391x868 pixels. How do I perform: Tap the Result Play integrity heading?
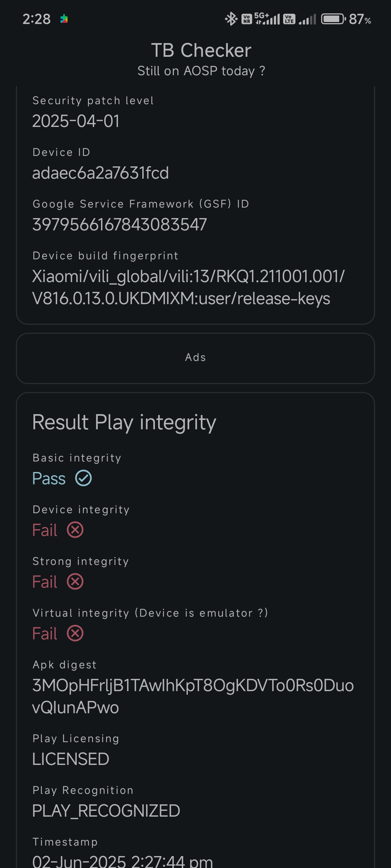pyautogui.click(x=124, y=422)
